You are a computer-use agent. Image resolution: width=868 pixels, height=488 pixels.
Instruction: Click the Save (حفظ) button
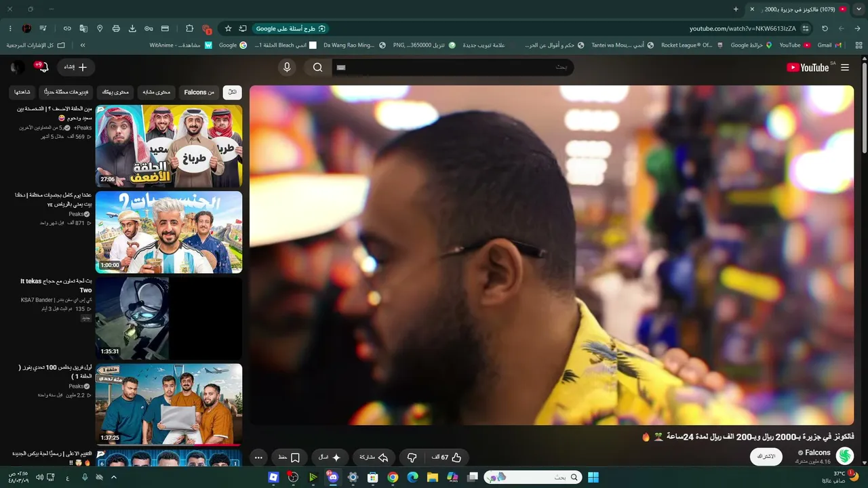tap(289, 457)
